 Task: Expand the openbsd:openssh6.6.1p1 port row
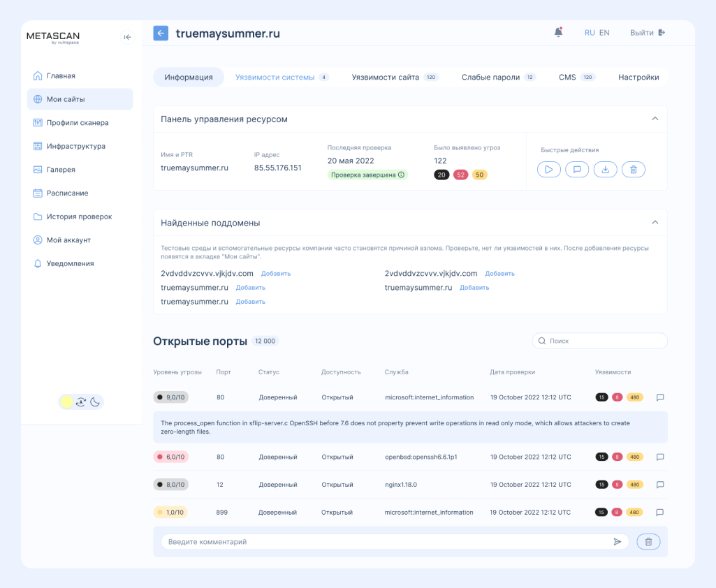(409, 457)
